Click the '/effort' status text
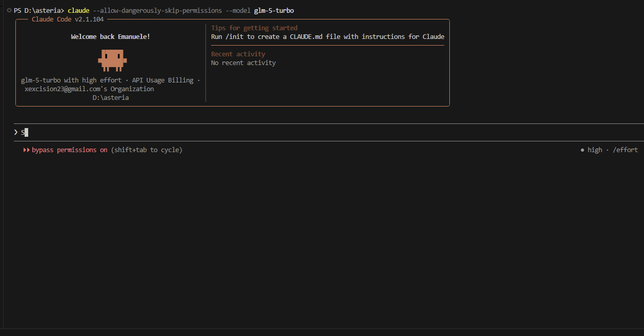 (x=625, y=150)
